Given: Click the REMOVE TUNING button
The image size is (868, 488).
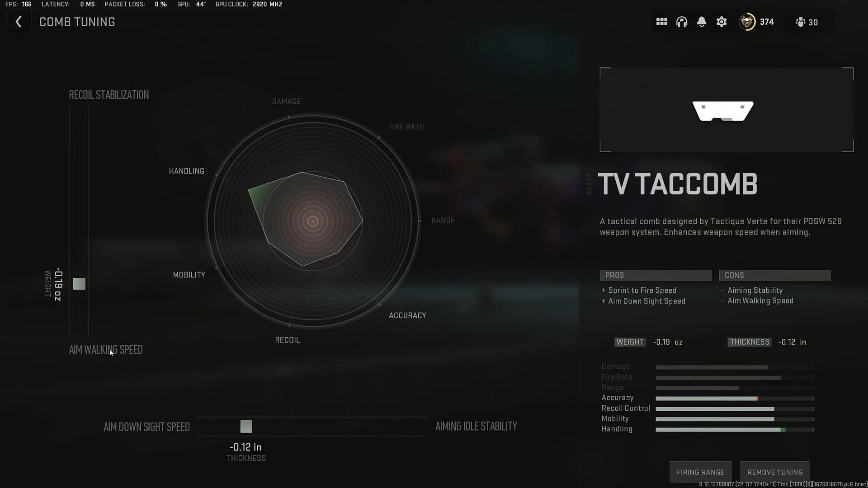Looking at the screenshot, I should click(x=774, y=472).
